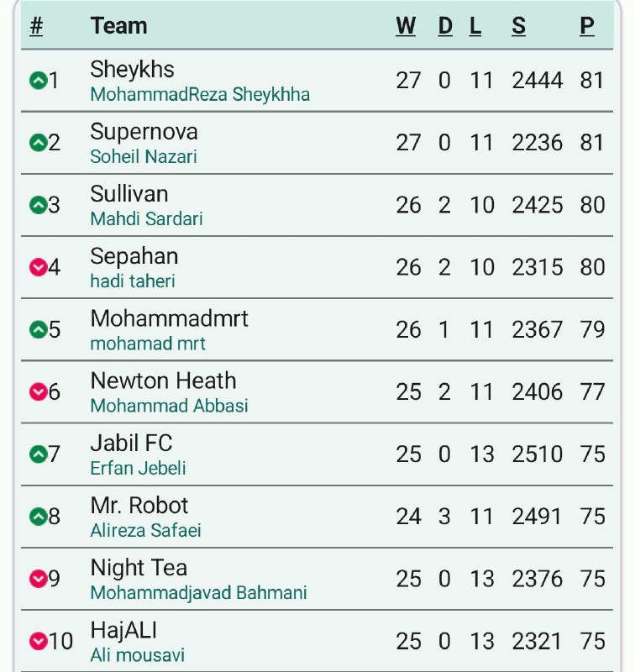
Task: Sort by the P points column header
Action: [587, 26]
